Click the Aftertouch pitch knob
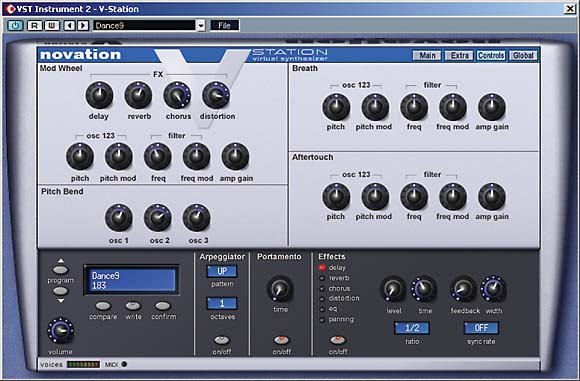580x381 pixels. click(x=336, y=197)
